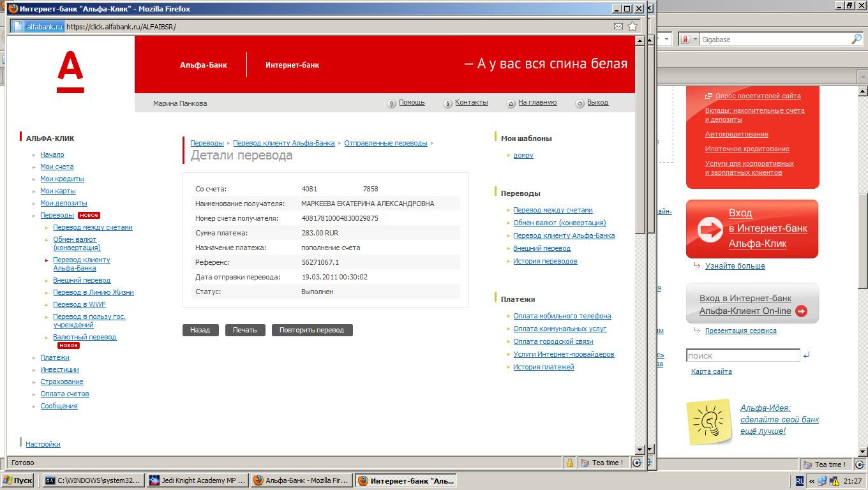Click the bookmark star icon in address bar
Screen dimensions: 868x490
click(632, 26)
